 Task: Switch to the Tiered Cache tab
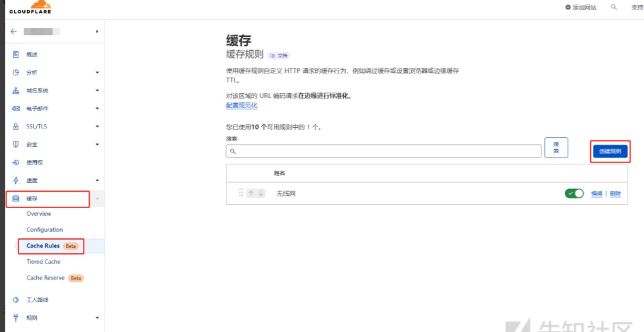coord(43,262)
